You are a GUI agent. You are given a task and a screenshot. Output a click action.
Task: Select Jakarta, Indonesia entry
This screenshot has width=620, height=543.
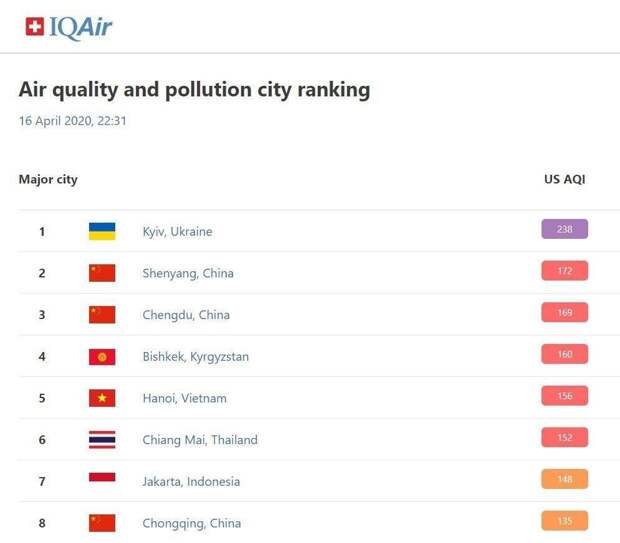(191, 482)
